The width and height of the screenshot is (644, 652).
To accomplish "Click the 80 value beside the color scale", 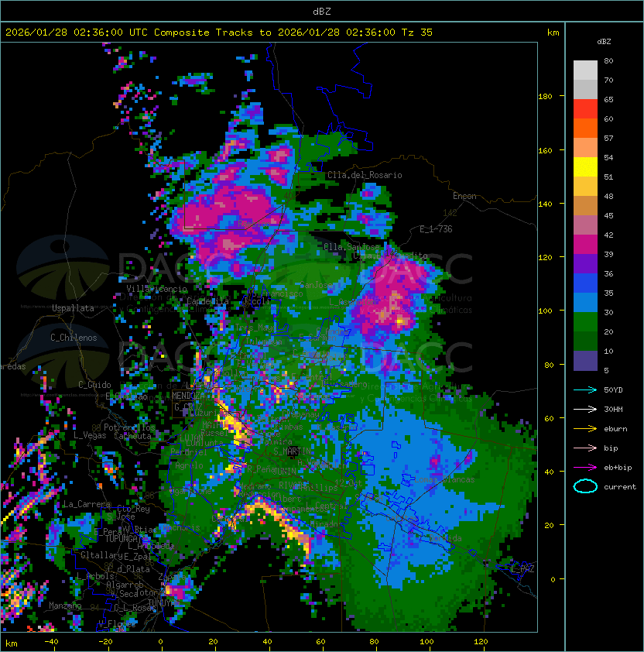I will (608, 60).
